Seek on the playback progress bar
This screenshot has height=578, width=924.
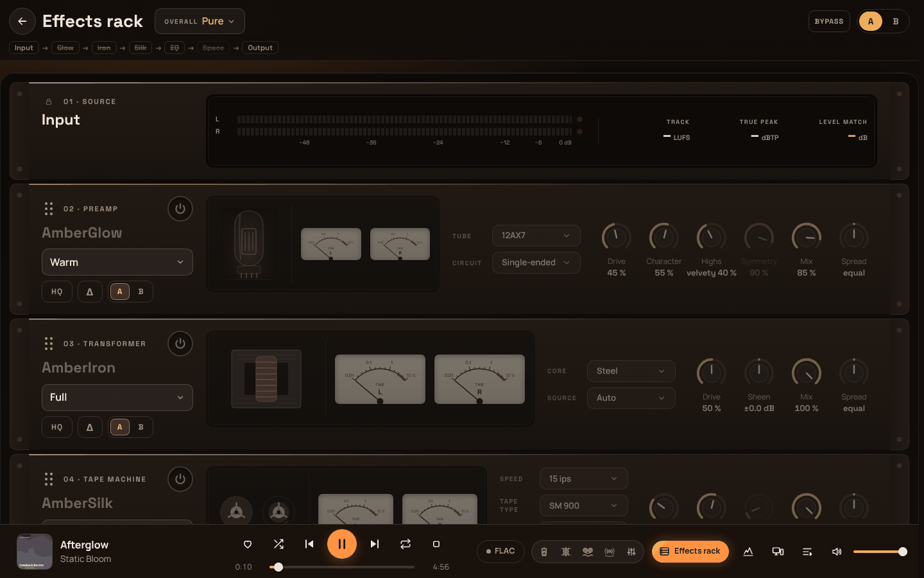[342, 567]
